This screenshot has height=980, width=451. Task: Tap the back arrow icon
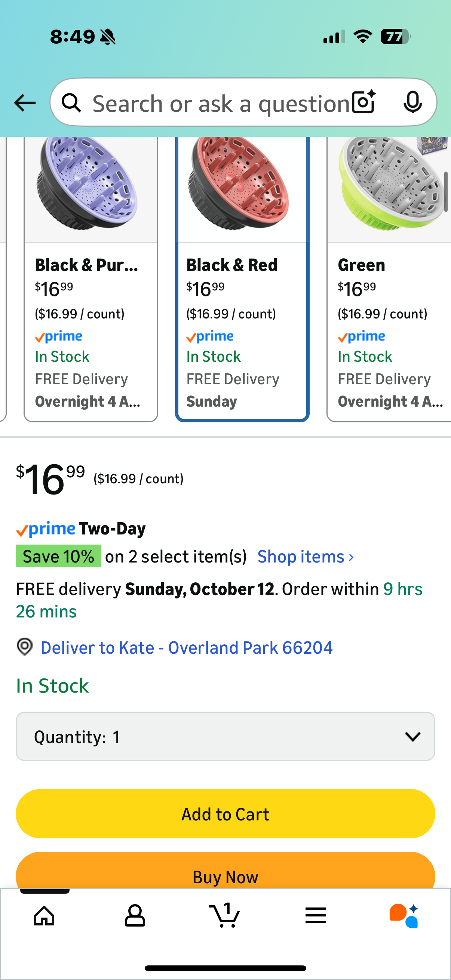(x=25, y=103)
